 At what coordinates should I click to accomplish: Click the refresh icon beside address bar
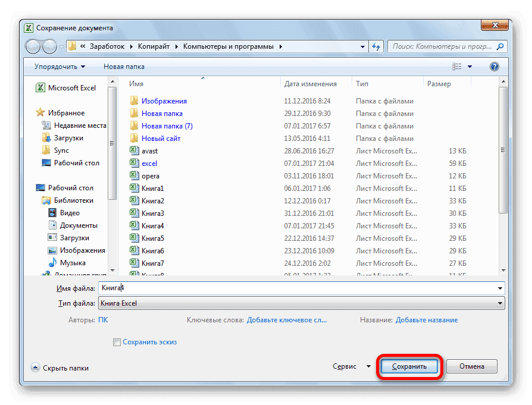pos(376,46)
